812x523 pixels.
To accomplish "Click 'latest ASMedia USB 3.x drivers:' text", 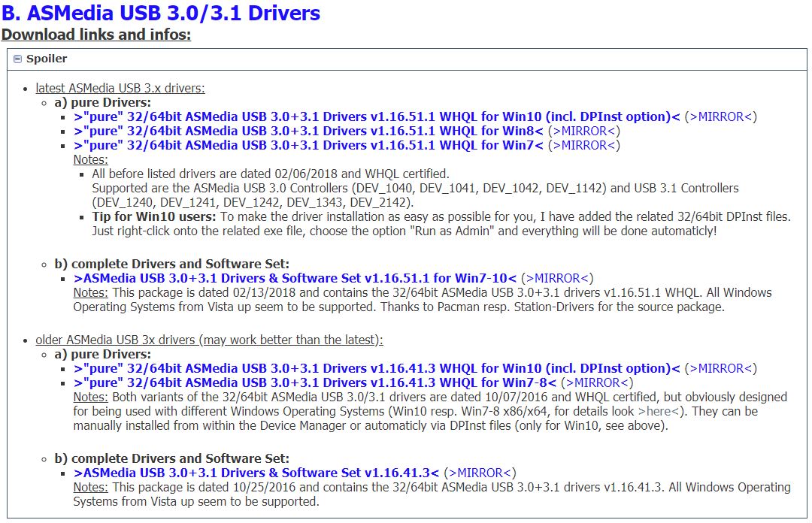I will (x=120, y=88).
